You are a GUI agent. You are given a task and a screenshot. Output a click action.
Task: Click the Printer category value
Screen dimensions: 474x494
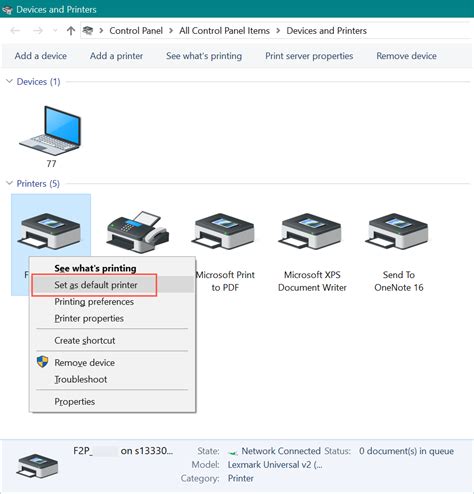[241, 478]
